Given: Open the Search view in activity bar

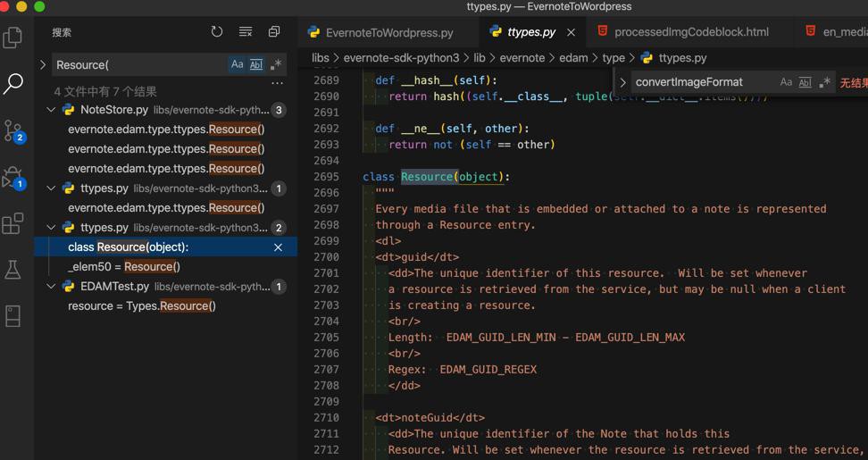Looking at the screenshot, I should click(x=13, y=84).
